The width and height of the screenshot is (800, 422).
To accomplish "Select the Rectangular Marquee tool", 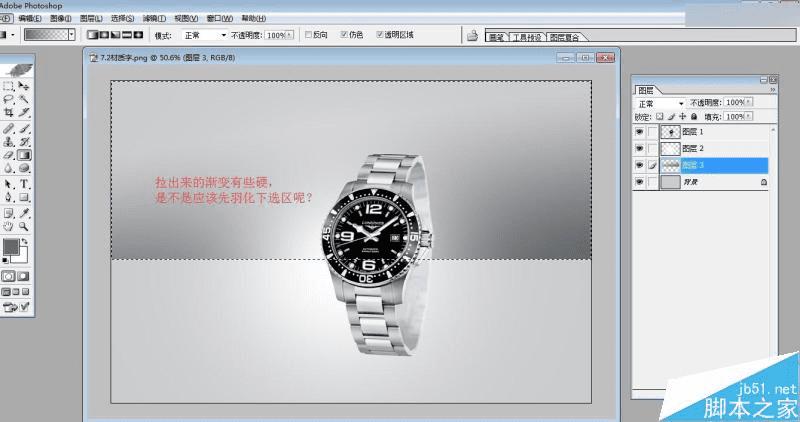I will click(x=8, y=86).
